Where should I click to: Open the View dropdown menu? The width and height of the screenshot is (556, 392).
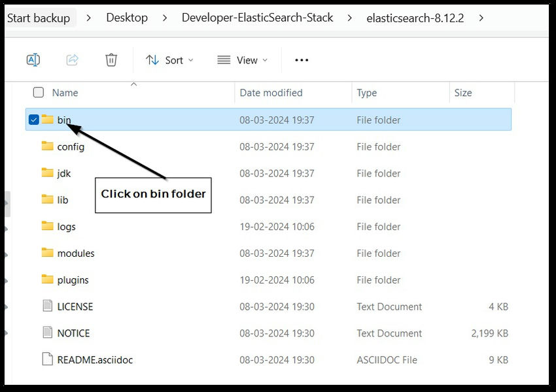pyautogui.click(x=242, y=59)
